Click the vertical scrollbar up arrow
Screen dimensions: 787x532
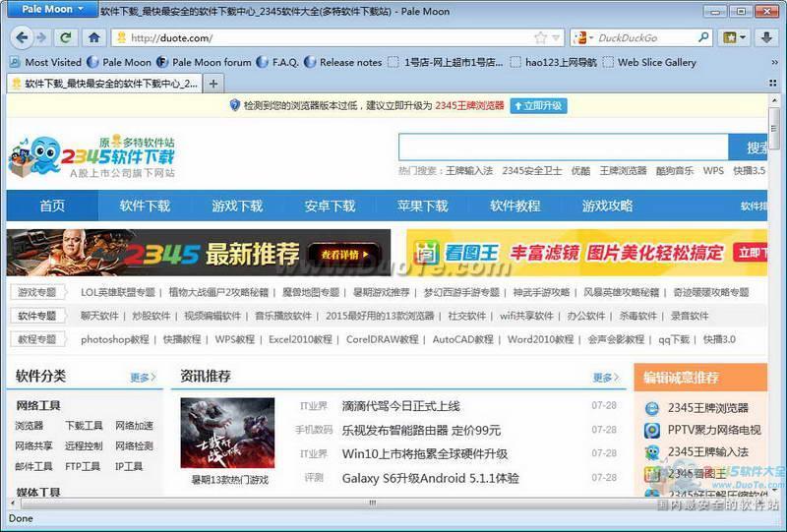[x=774, y=100]
